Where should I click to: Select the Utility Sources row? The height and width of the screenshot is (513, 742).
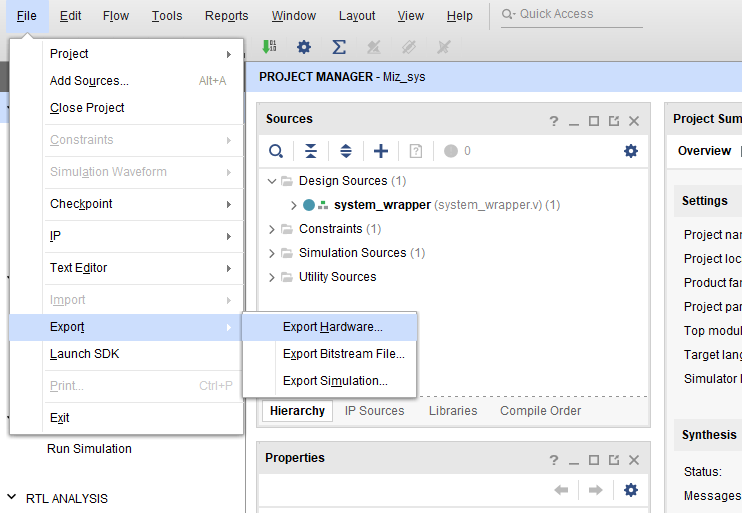(x=337, y=277)
